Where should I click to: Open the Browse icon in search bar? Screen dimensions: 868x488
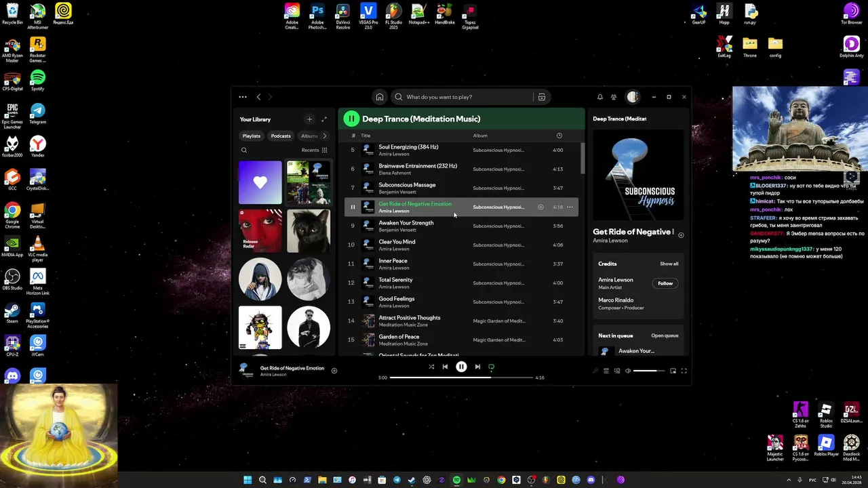(x=541, y=97)
